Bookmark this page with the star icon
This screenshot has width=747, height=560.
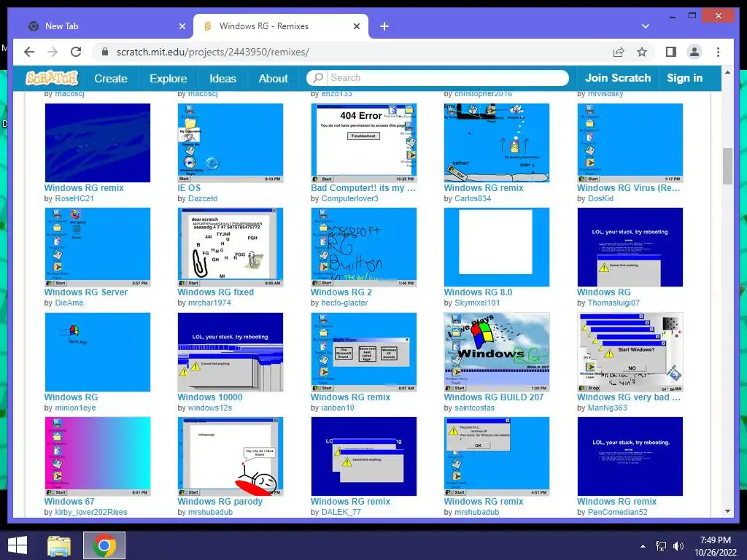[x=642, y=52]
